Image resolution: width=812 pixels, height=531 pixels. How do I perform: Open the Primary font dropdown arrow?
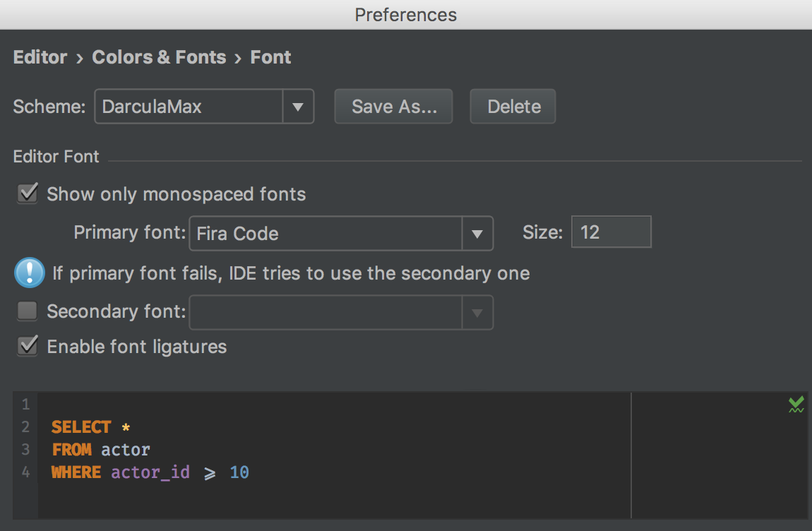click(x=477, y=234)
